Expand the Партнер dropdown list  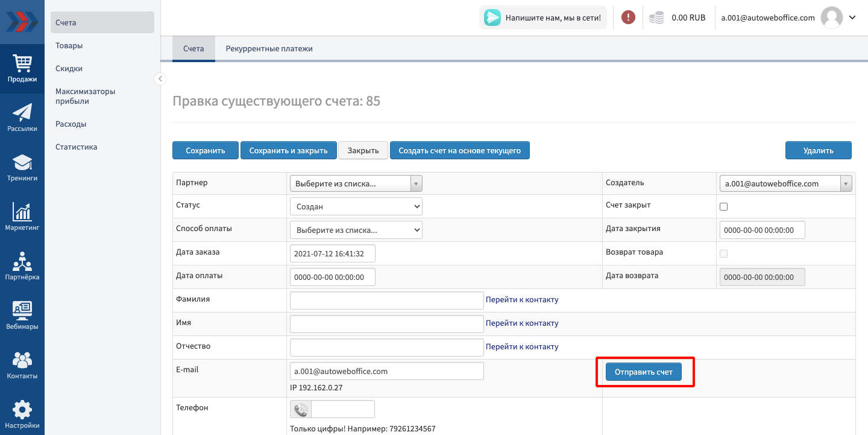(356, 183)
